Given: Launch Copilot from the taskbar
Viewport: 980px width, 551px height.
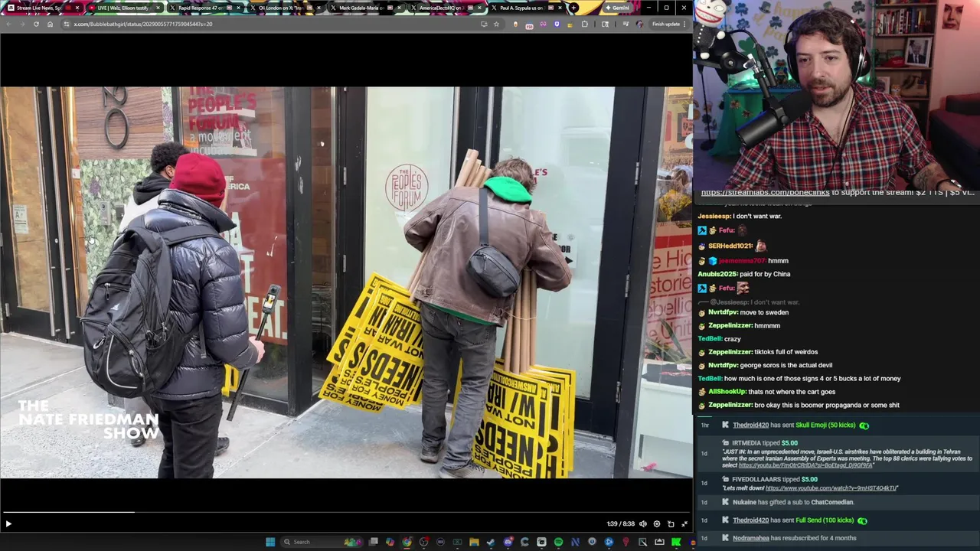Looking at the screenshot, I should point(390,542).
